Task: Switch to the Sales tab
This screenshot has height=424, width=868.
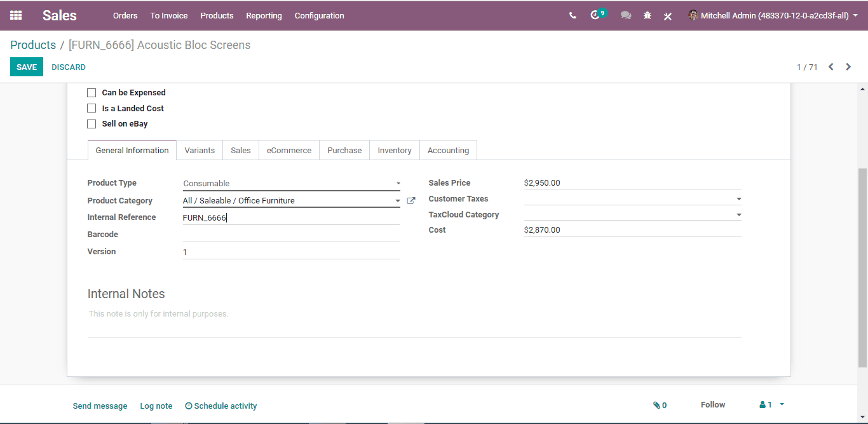Action: pos(241,150)
